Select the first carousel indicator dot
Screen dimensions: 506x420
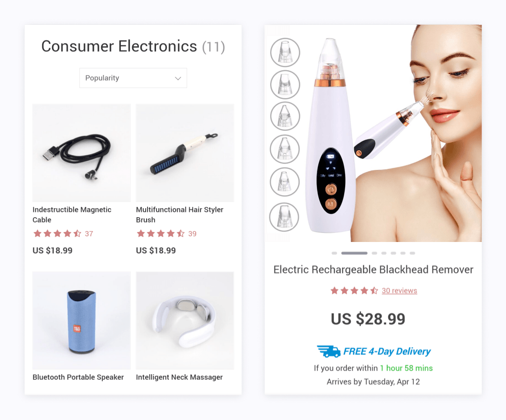click(334, 253)
